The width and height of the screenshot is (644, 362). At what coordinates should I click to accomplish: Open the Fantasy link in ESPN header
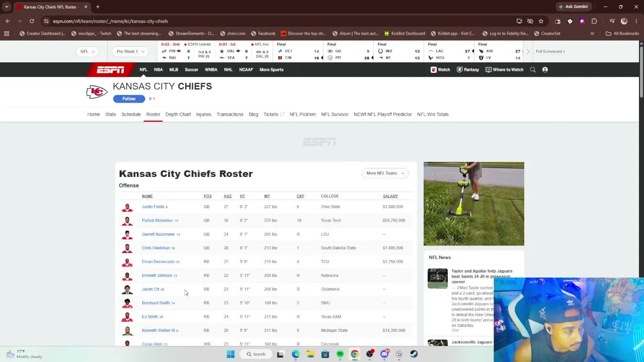click(x=468, y=70)
